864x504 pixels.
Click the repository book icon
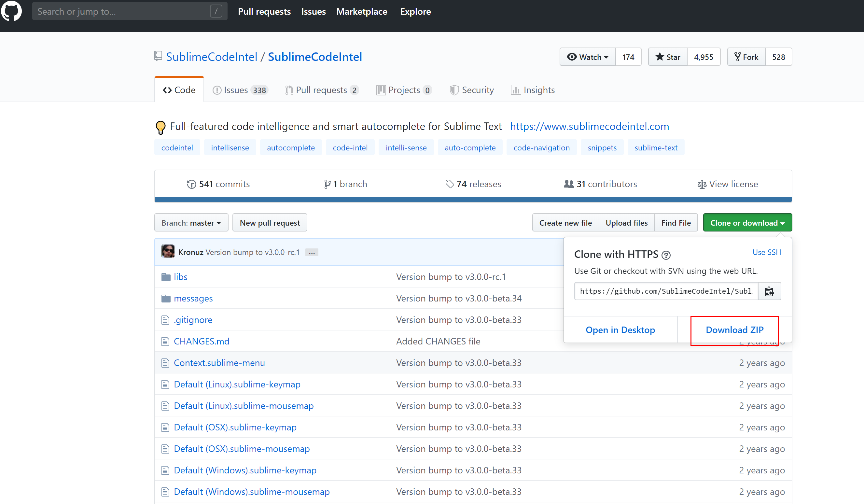tap(158, 56)
